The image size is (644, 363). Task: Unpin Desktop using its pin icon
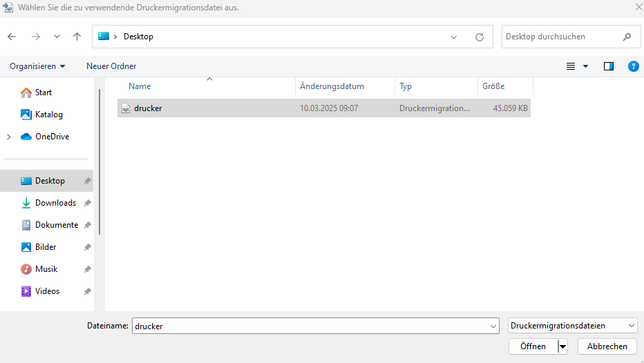tap(87, 181)
